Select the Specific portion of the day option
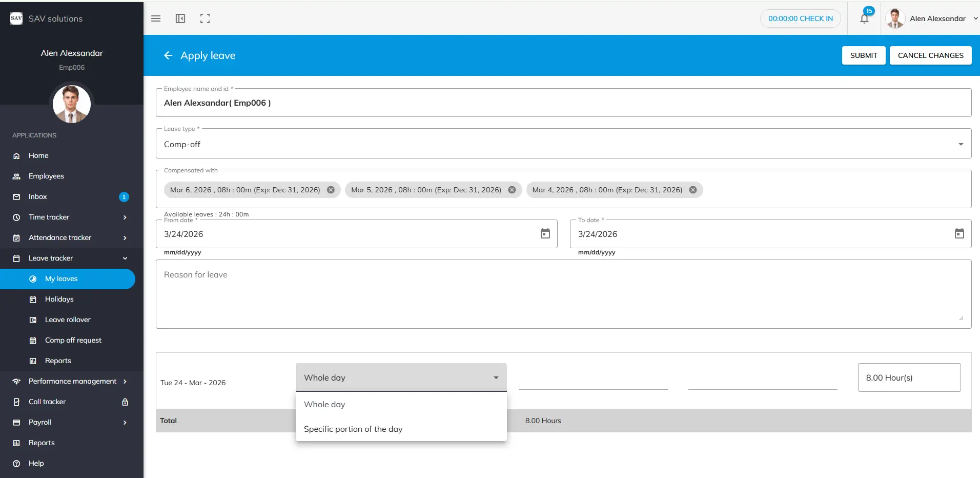Image resolution: width=980 pixels, height=478 pixels. point(353,429)
